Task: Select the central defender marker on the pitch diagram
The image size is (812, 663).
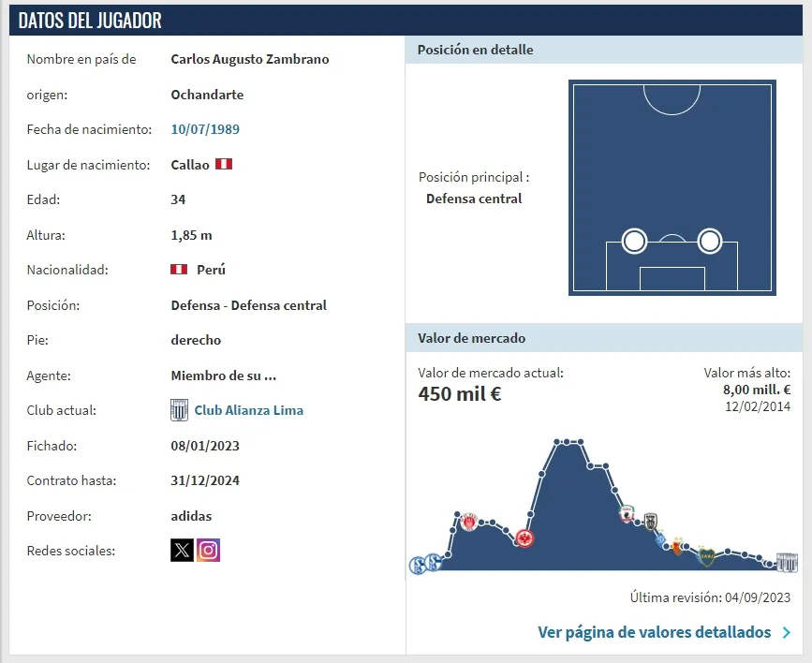Action: tap(632, 242)
